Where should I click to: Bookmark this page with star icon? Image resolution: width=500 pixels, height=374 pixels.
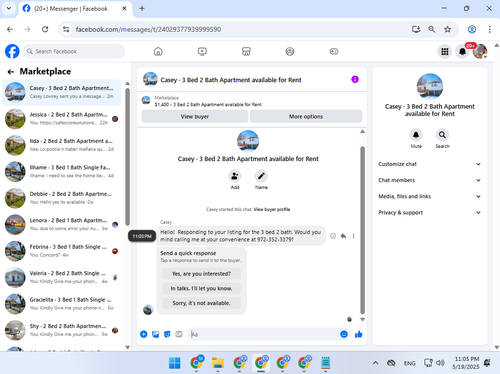(447, 29)
